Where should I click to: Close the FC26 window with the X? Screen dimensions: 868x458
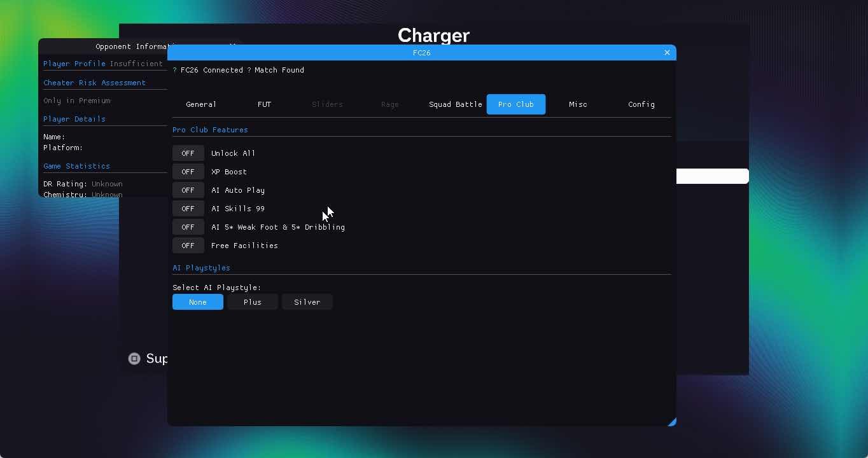point(667,53)
